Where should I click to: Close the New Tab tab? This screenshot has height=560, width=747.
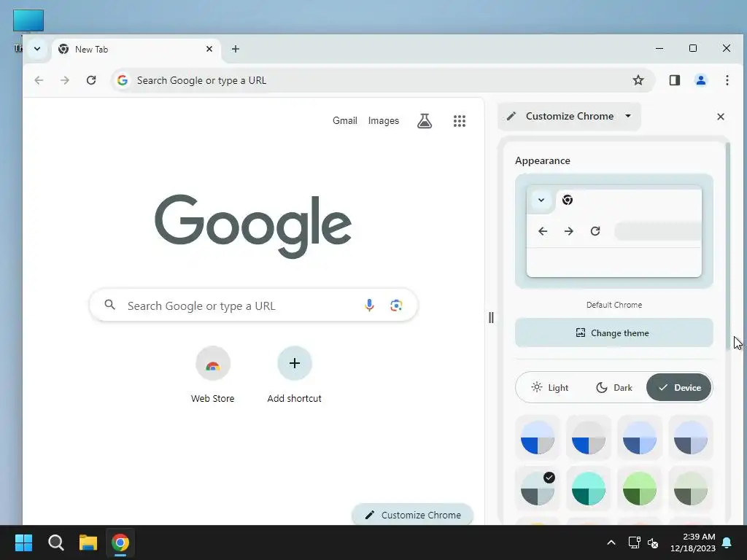[x=209, y=49]
